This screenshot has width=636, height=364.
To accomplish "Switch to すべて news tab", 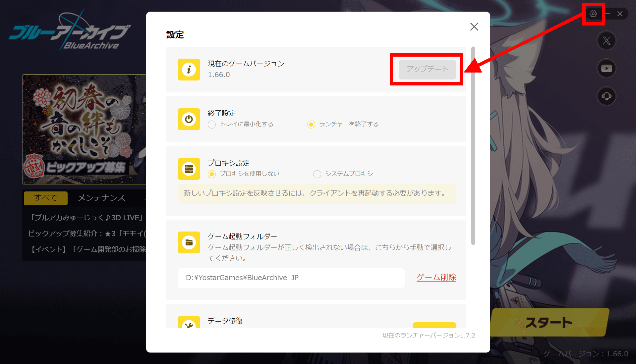I will [x=46, y=198].
